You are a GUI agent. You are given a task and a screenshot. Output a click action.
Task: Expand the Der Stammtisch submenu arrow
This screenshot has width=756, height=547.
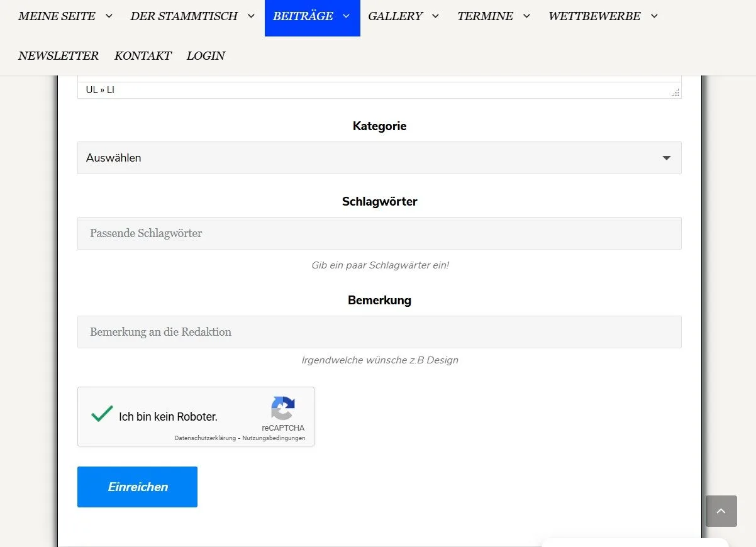251,16
